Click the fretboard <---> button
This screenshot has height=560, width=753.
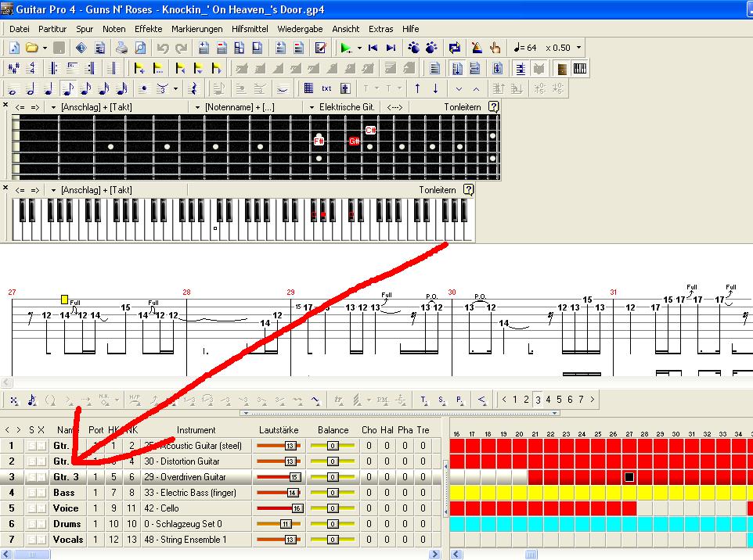tap(395, 107)
